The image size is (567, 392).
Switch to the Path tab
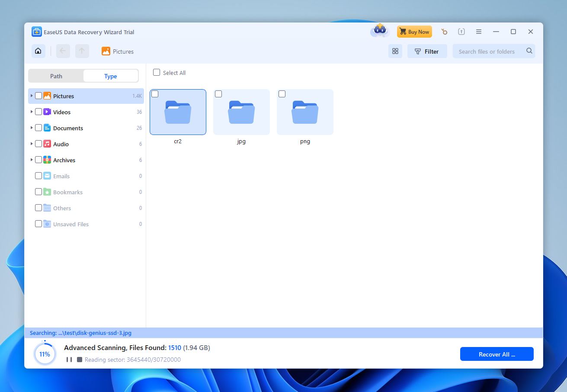click(56, 76)
